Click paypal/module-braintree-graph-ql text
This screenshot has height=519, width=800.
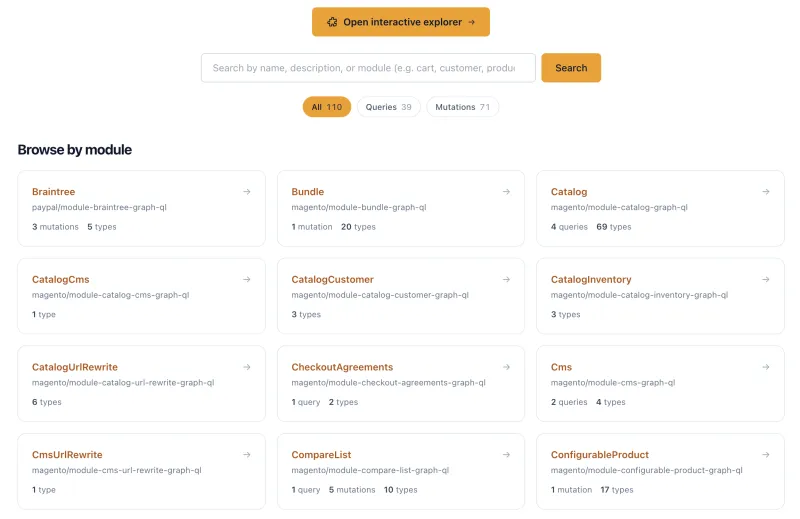pos(99,207)
